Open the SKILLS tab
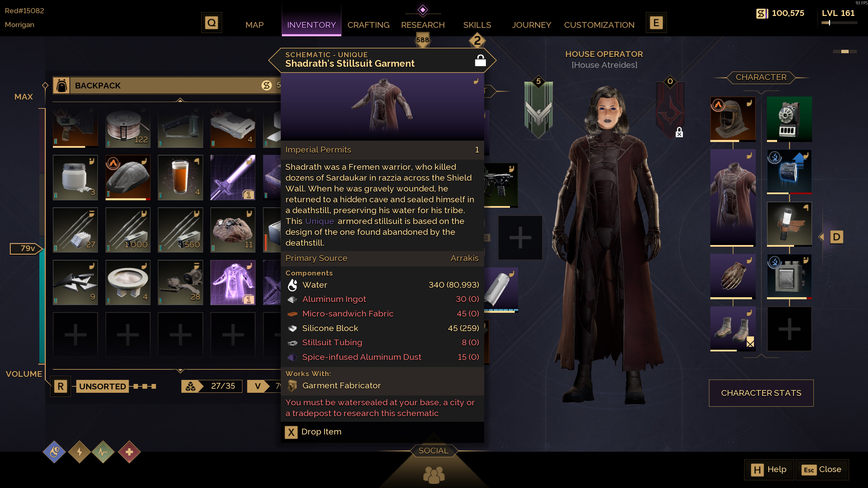868x488 pixels. (477, 25)
